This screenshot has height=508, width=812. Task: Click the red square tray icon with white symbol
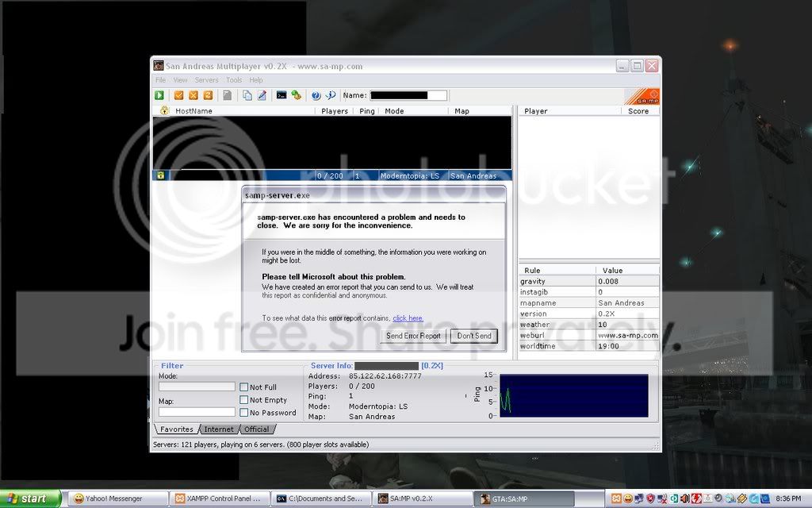[696, 498]
